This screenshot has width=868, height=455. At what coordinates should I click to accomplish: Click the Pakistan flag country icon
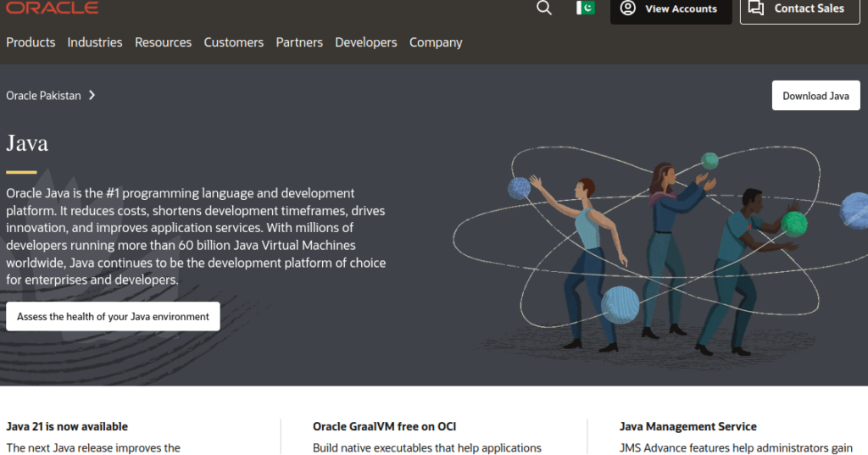[586, 8]
